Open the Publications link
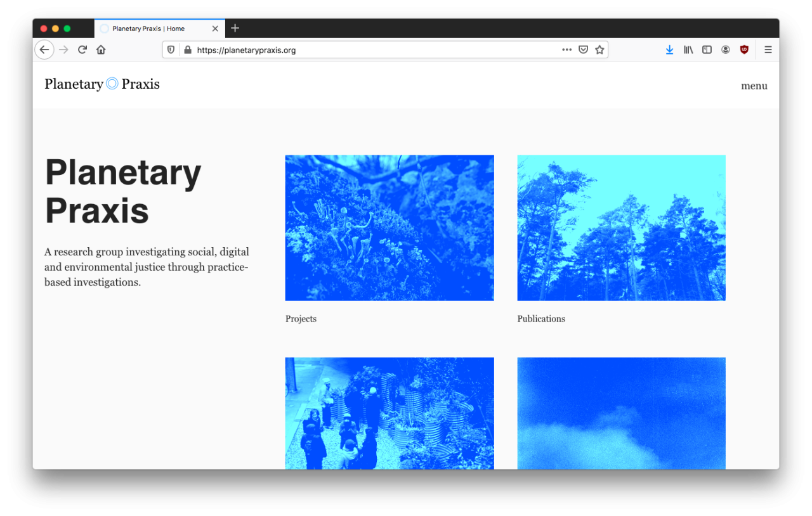 pyautogui.click(x=541, y=319)
